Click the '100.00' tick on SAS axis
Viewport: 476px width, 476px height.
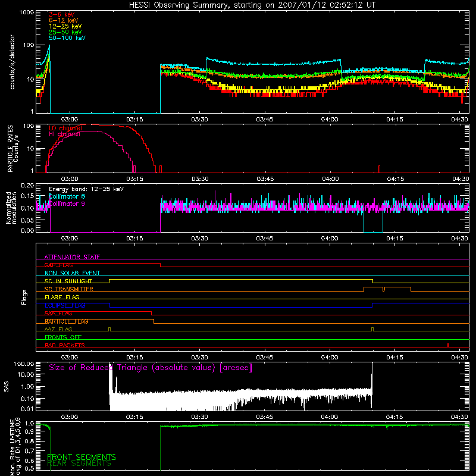(x=24, y=364)
